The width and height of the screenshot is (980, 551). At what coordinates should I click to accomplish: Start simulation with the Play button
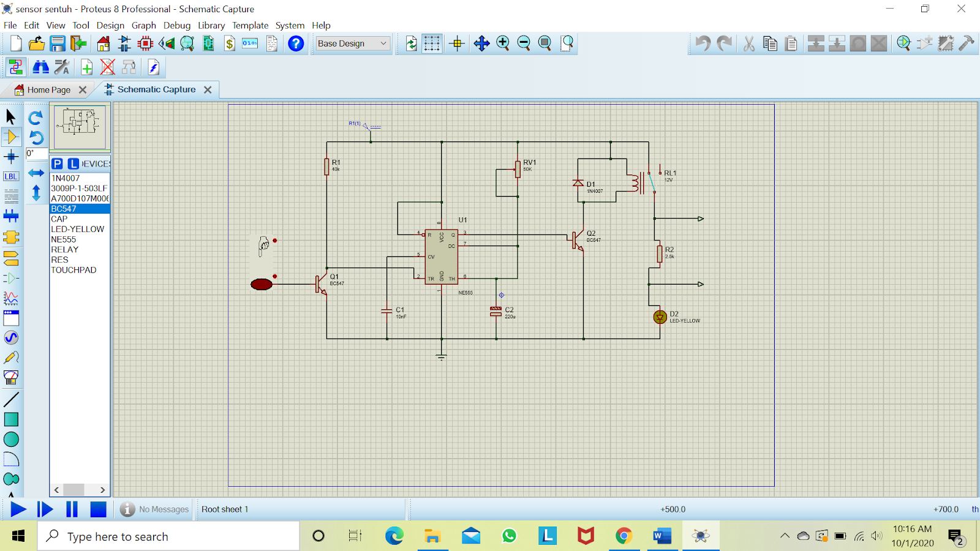(18, 509)
